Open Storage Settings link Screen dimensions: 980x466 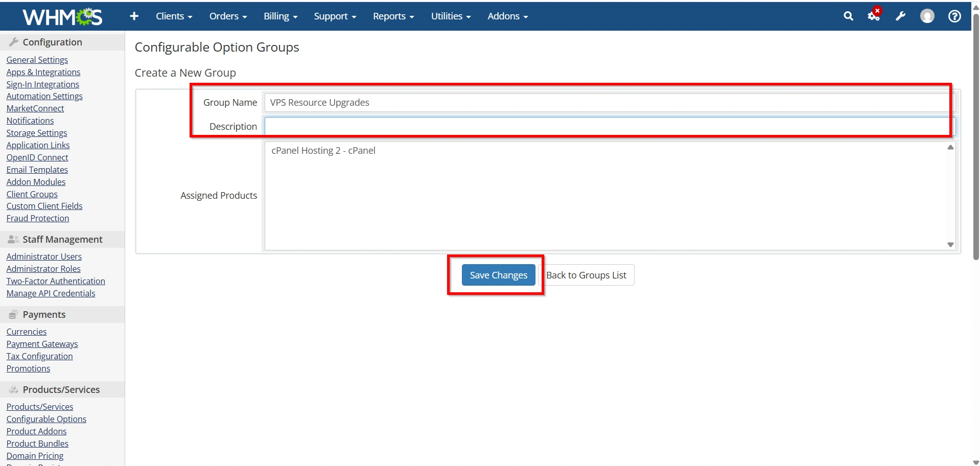pos(36,133)
